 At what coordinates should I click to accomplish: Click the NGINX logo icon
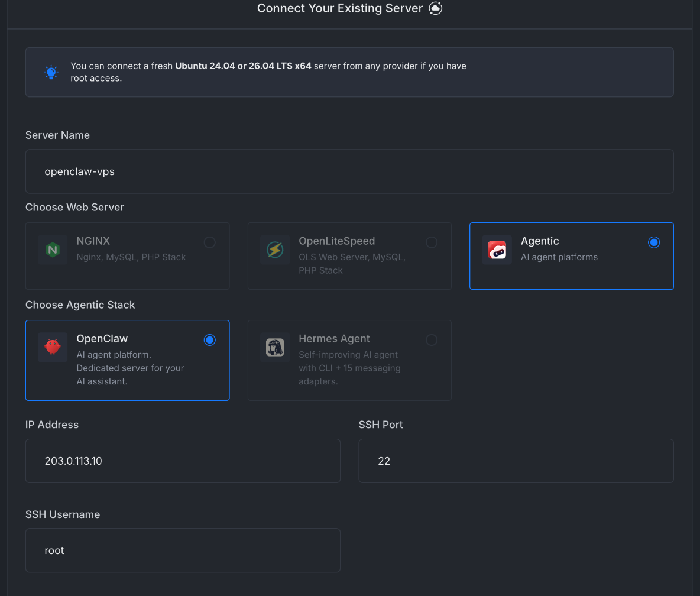[53, 250]
